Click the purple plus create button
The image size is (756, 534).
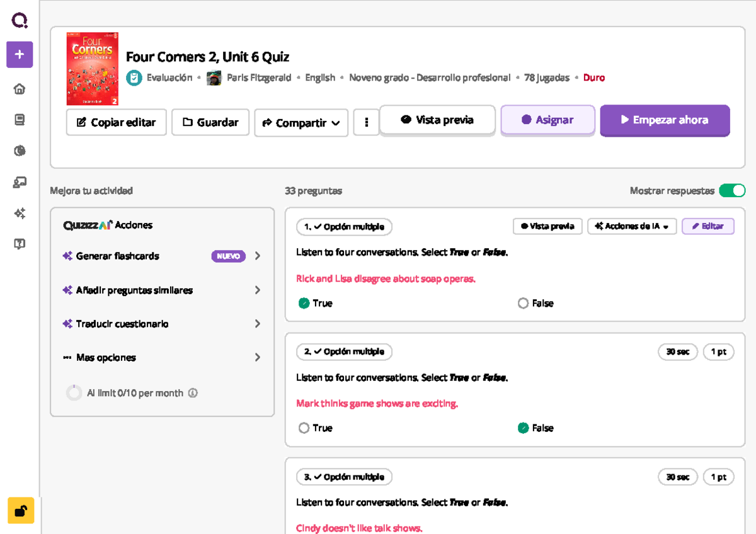pos(20,55)
